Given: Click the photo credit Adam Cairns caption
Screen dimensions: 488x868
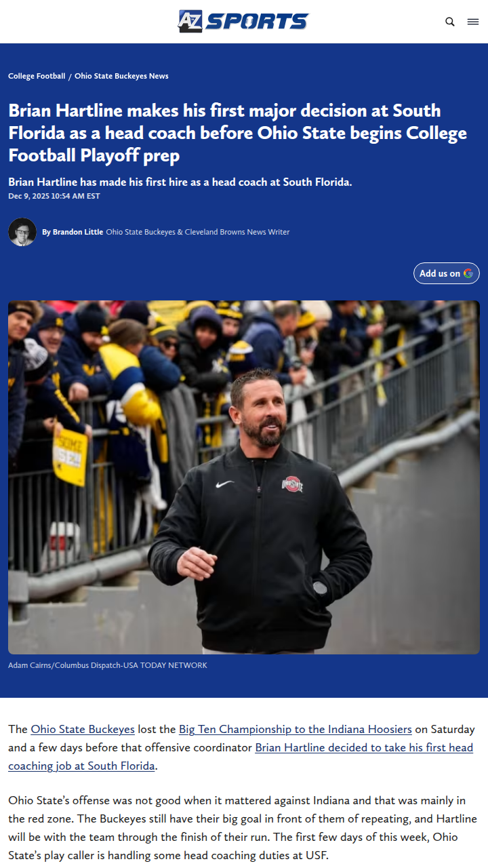Looking at the screenshot, I should tap(108, 665).
